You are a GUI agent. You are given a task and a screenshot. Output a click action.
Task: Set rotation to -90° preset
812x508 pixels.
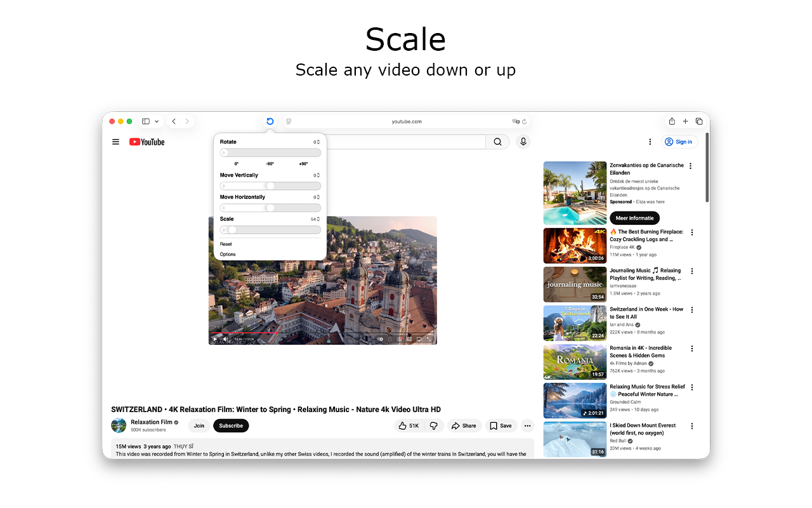tap(270, 164)
